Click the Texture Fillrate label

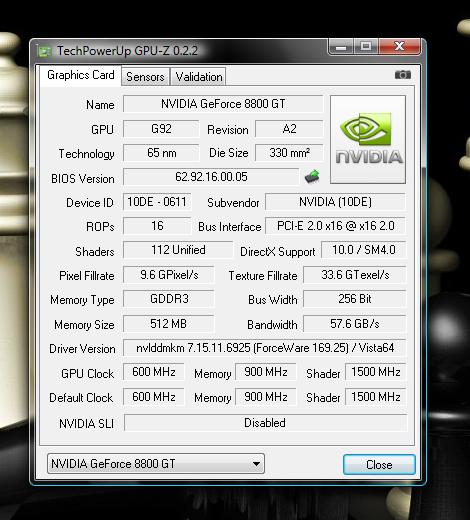(263, 276)
